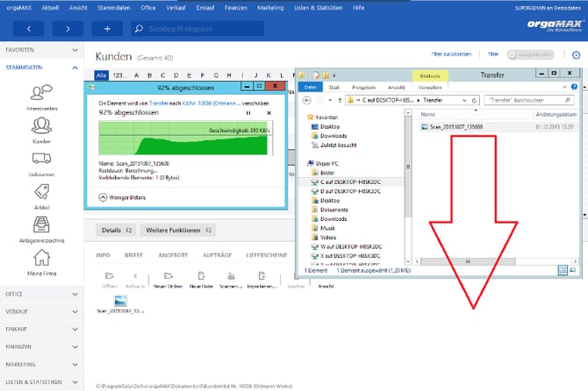Open the Explorer Verwalten ribbon tab
The image size is (588, 391).
(430, 88)
